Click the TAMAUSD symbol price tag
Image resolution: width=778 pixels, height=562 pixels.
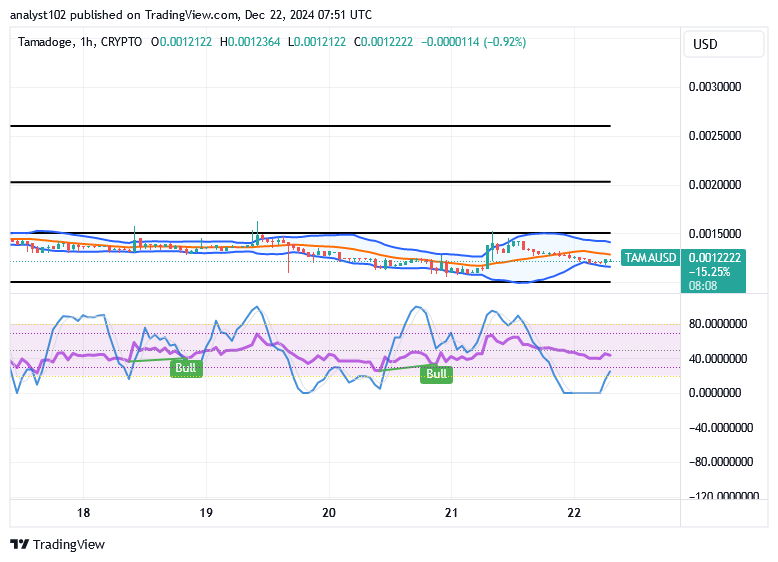click(x=650, y=258)
